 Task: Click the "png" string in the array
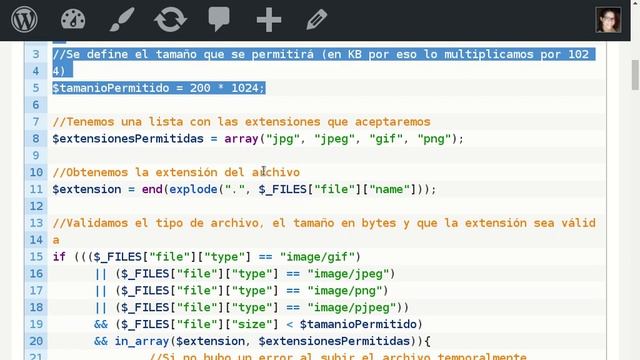point(434,139)
